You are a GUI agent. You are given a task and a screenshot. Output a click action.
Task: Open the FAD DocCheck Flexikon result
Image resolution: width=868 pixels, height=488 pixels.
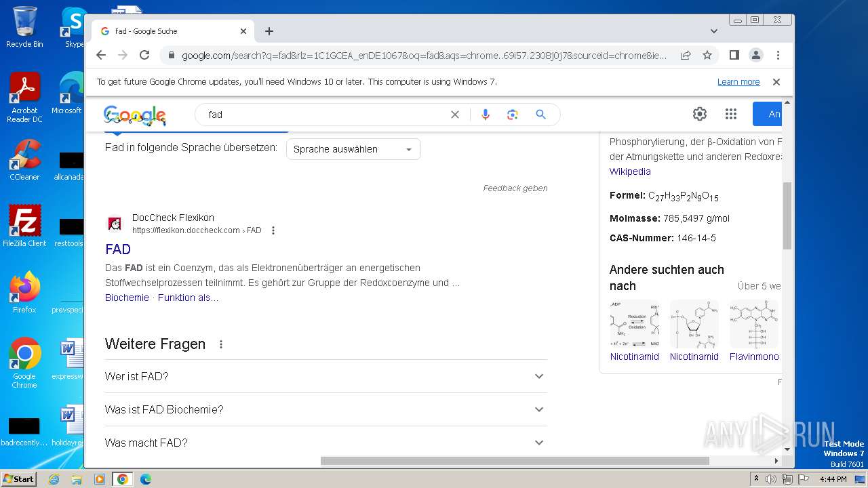click(118, 249)
